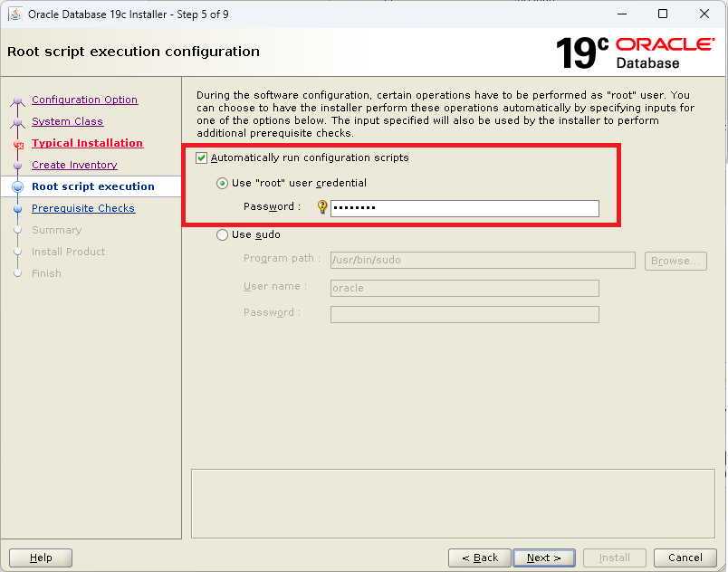Click the Java installer icon in title bar

pos(15,14)
